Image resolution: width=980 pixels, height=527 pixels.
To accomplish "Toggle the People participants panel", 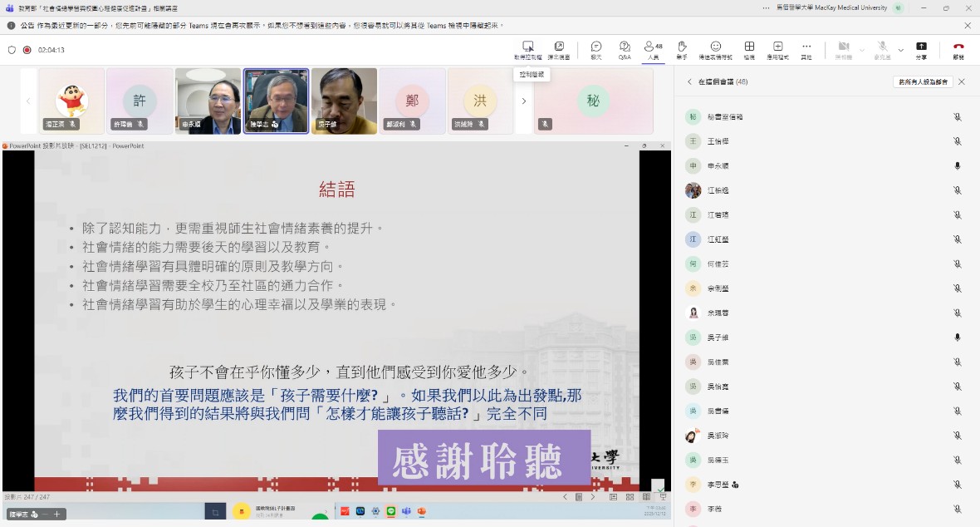I will 653,49.
